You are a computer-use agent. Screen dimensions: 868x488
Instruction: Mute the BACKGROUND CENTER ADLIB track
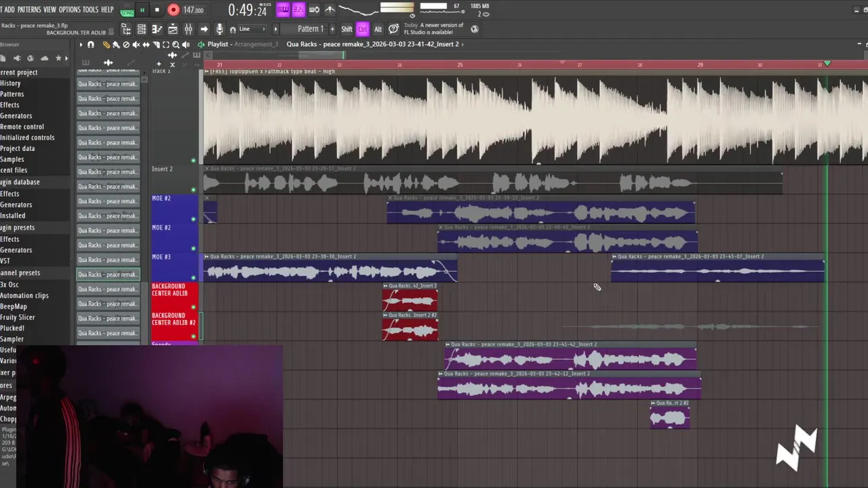pos(193,307)
